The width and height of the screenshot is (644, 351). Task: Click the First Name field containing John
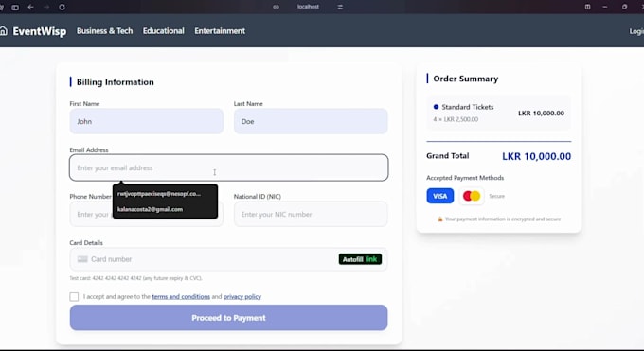147,121
